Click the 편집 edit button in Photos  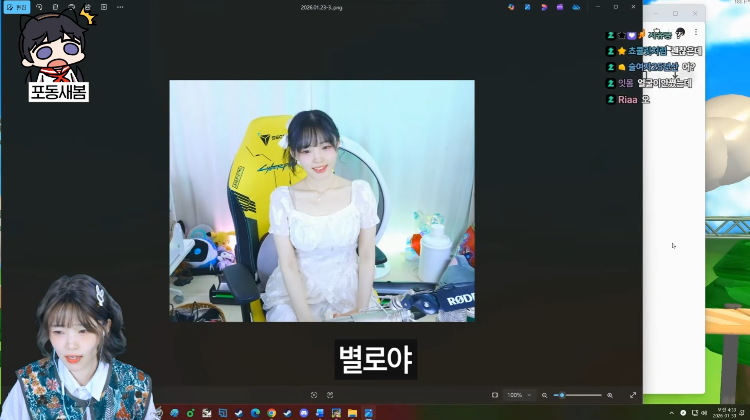[17, 7]
